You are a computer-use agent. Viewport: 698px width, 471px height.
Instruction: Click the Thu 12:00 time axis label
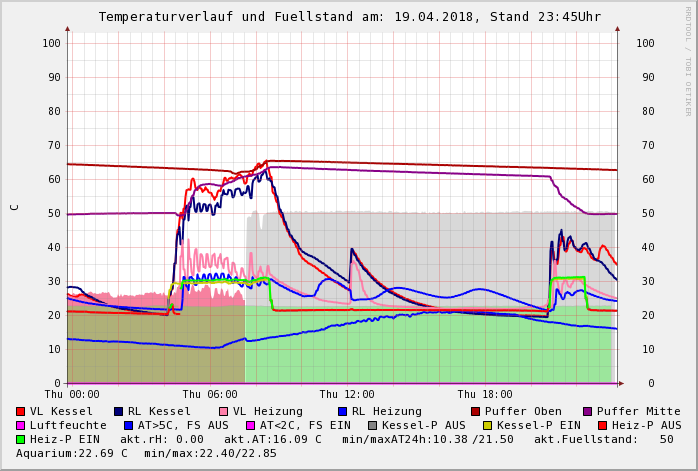pyautogui.click(x=347, y=394)
